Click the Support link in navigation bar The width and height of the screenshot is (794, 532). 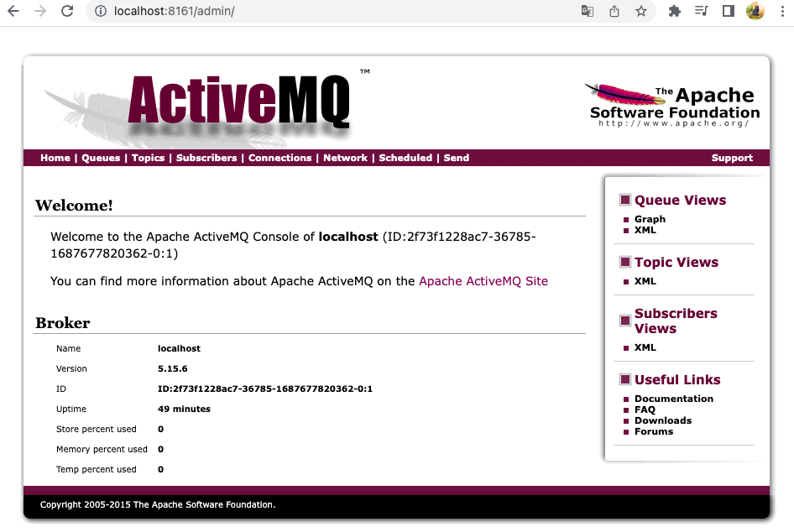tap(732, 158)
